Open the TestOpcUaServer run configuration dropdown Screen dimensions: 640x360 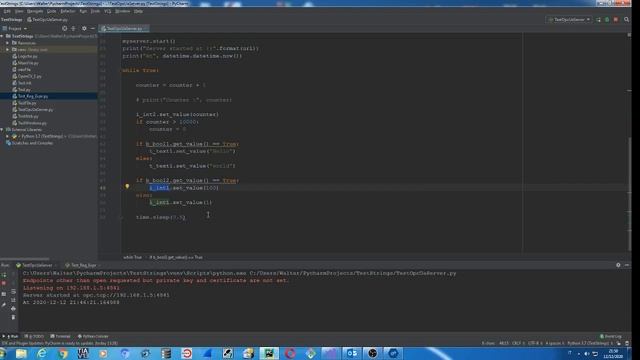pyautogui.click(x=569, y=20)
